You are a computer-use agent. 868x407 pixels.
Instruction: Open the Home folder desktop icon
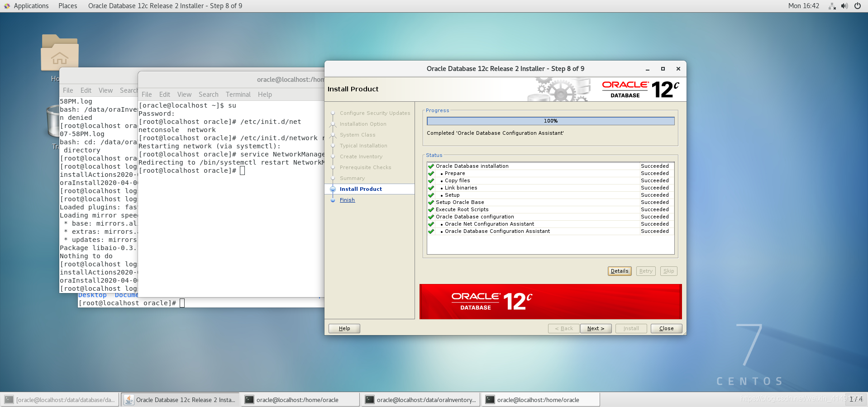pos(60,52)
